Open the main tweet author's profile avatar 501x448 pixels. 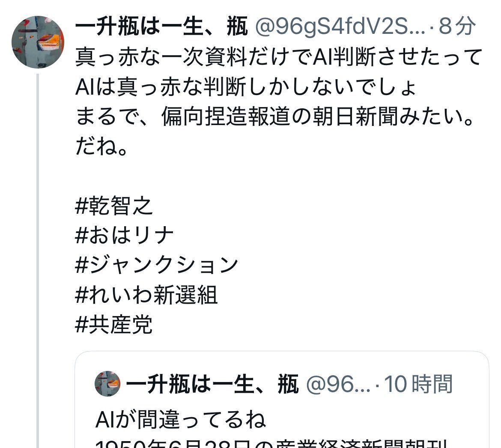[38, 42]
